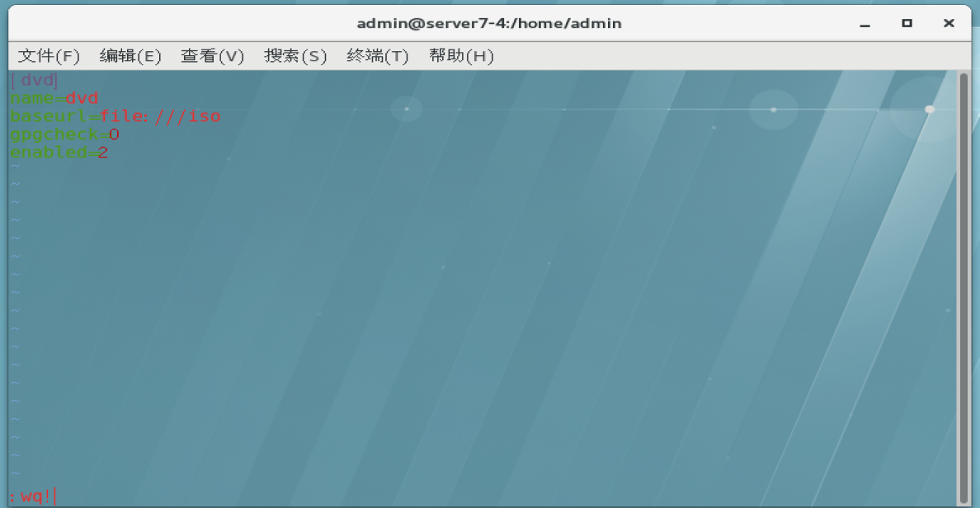This screenshot has height=508, width=980.
Task: Close the terminal window
Action: click(949, 23)
